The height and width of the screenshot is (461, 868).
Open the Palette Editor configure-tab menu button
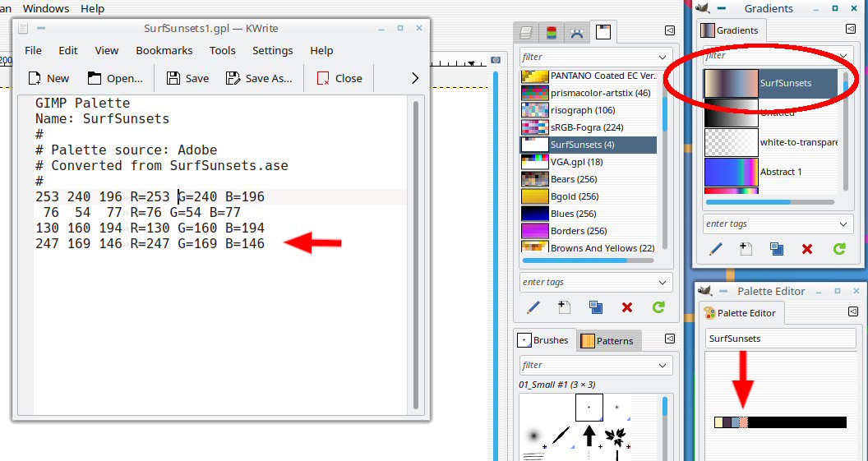(853, 311)
